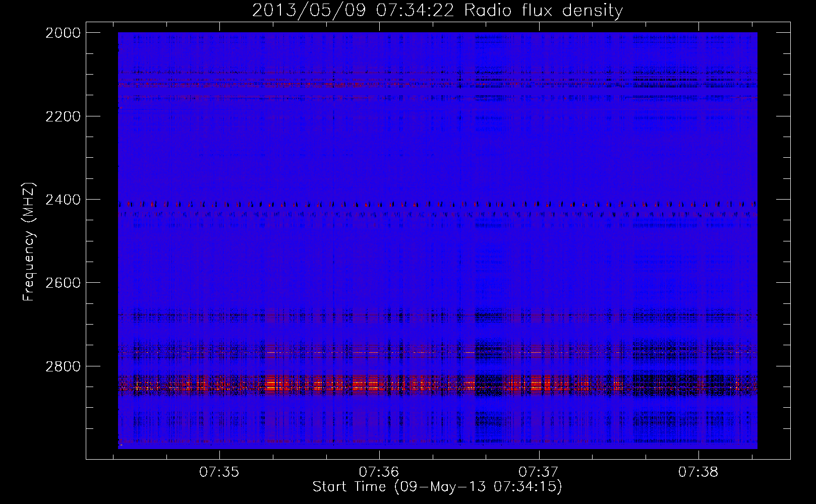Click the plot title "2013/05/09 07:34:22 Radio flux density"
This screenshot has height=504, width=816.
pyautogui.click(x=437, y=11)
